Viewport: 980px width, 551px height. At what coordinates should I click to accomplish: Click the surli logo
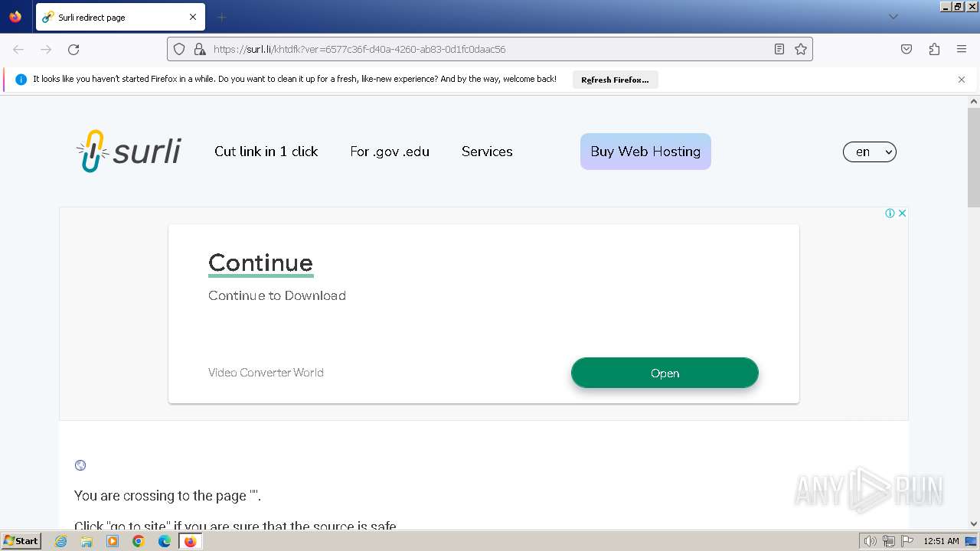tap(129, 151)
